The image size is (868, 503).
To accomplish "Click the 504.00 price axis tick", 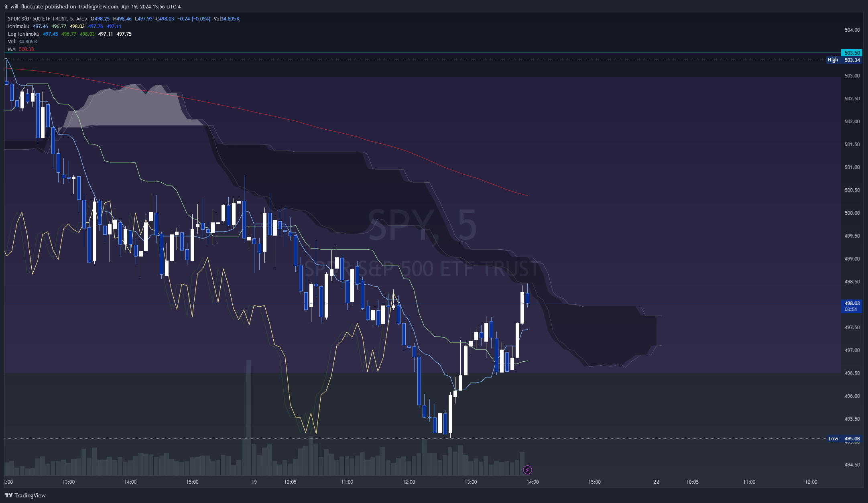I will pos(852,30).
